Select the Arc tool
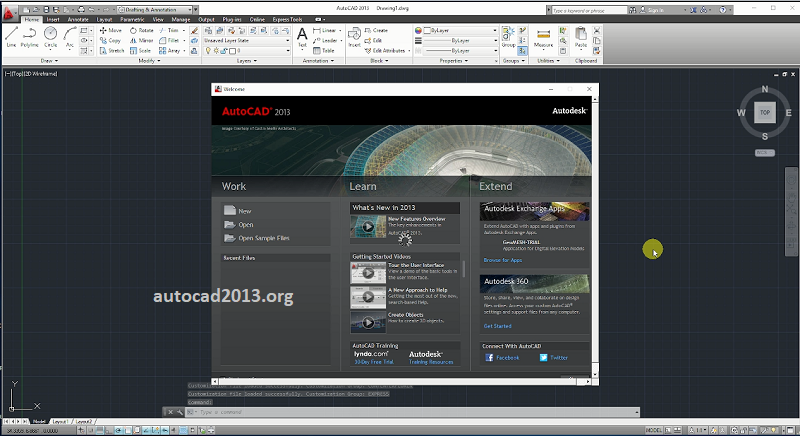This screenshot has height=436, width=800. [x=69, y=37]
